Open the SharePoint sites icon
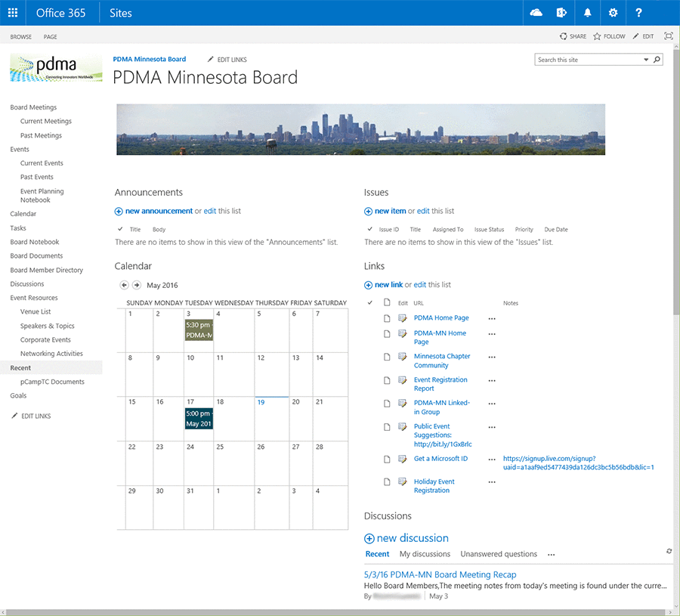This screenshot has height=616, width=680. 561,13
